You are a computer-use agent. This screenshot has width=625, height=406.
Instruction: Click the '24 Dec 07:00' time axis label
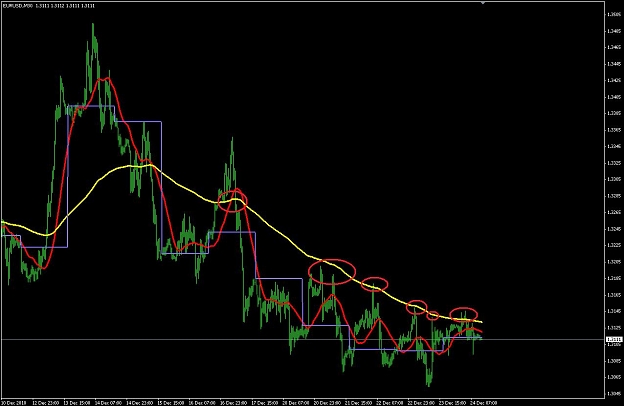coord(484,403)
